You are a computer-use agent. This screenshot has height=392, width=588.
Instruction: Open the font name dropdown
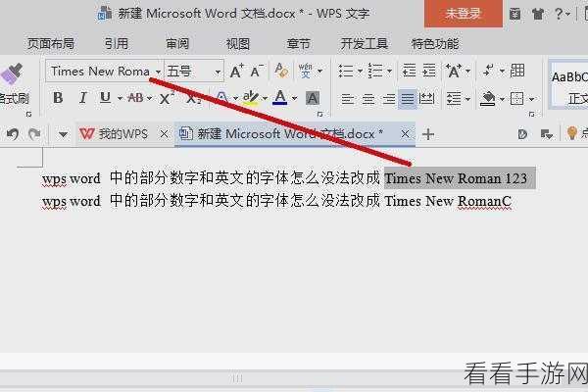(158, 72)
